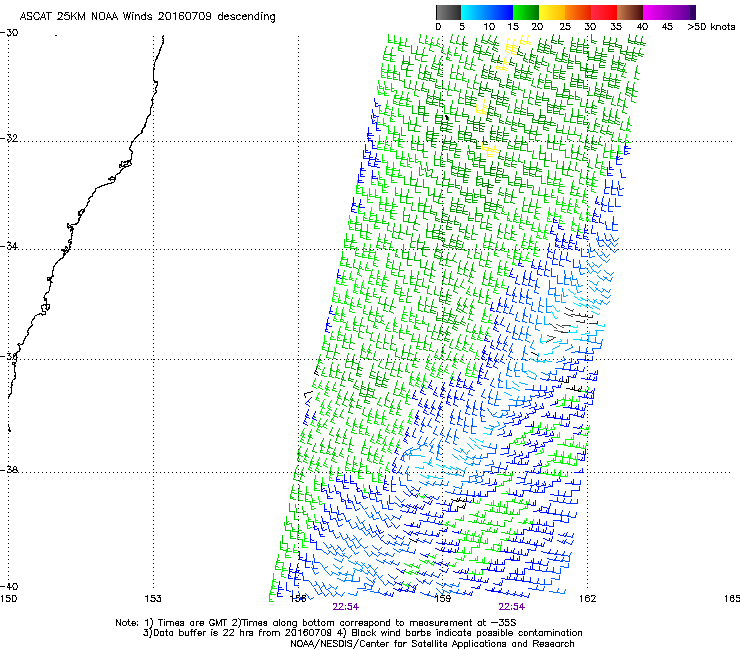Click the note about times along bottom at -35S
The image size is (740, 650).
point(374,623)
